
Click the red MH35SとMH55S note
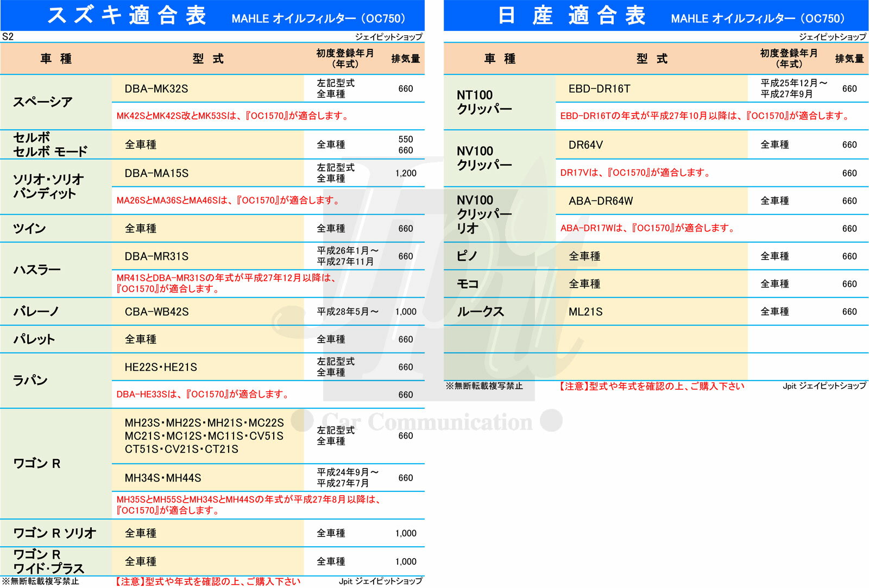[x=249, y=505]
